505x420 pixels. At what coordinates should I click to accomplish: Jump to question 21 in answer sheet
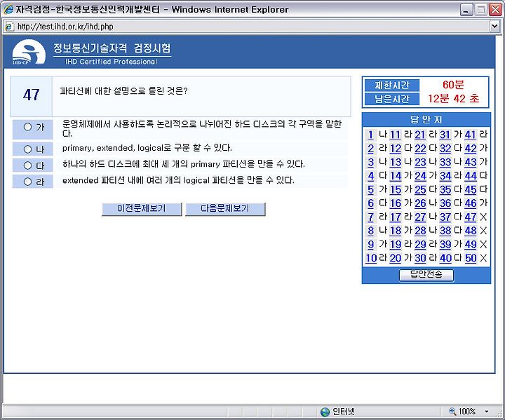tap(420, 135)
